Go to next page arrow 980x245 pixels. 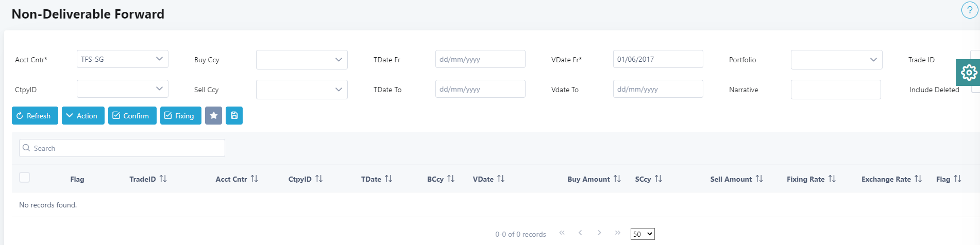(x=599, y=233)
